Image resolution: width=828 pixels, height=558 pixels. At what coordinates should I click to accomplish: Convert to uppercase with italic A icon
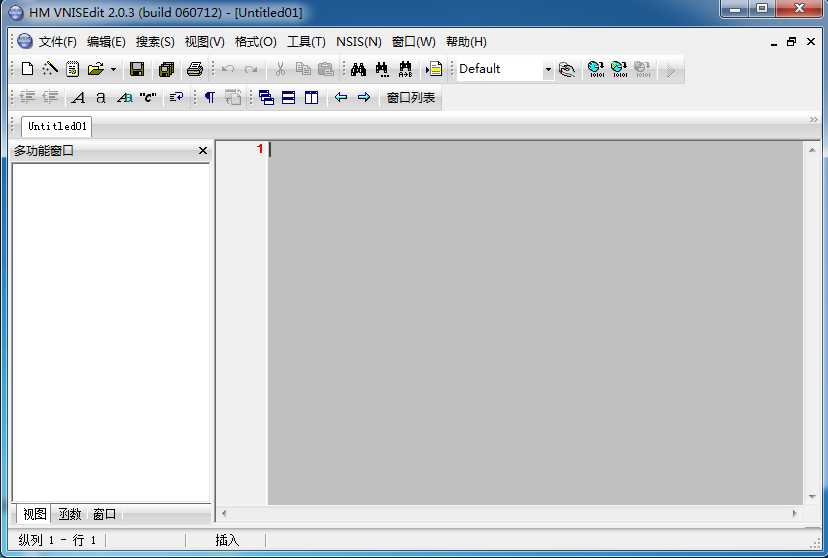click(78, 98)
